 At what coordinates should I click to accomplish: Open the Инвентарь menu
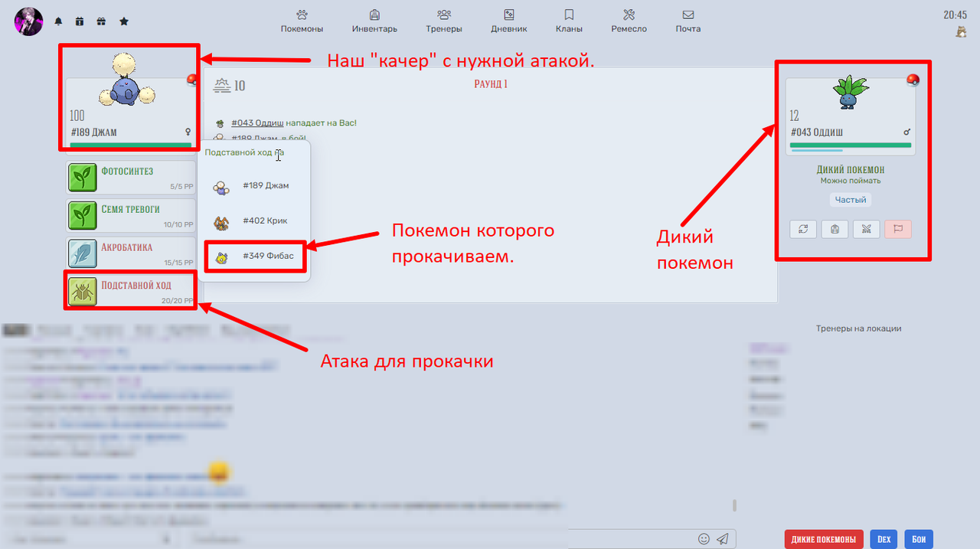374,21
